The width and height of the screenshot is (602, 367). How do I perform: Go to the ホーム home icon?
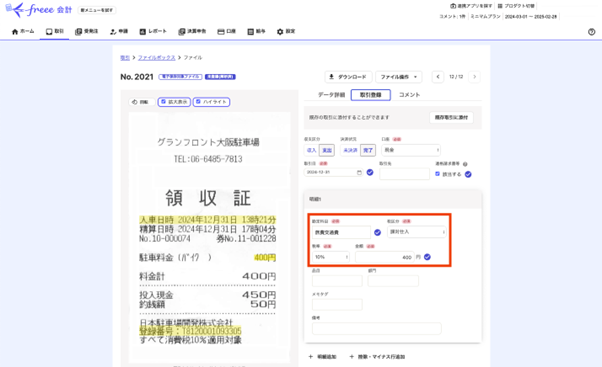pos(15,31)
